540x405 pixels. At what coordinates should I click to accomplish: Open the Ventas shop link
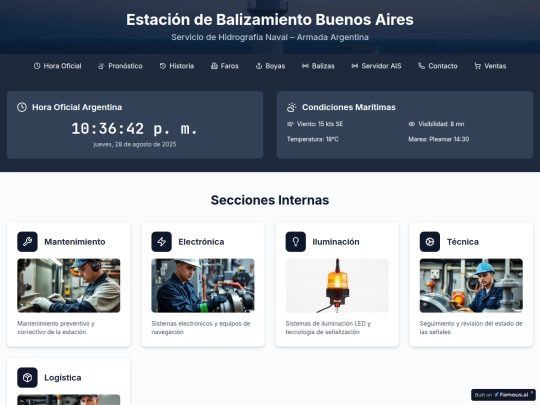point(490,66)
